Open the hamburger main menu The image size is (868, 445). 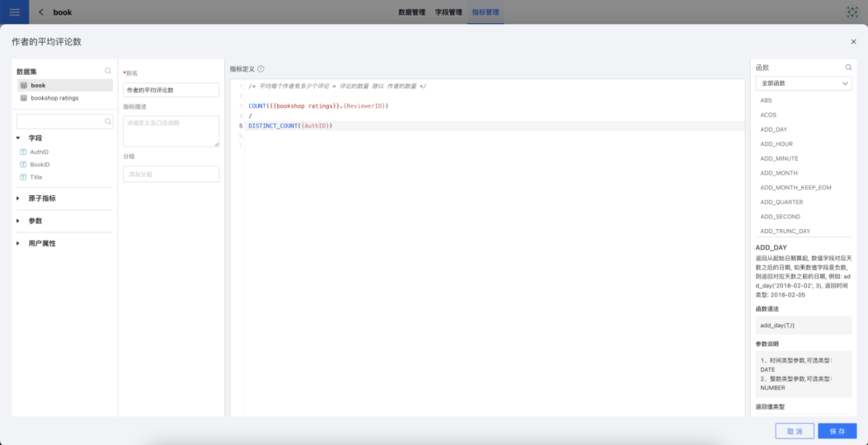(x=14, y=12)
